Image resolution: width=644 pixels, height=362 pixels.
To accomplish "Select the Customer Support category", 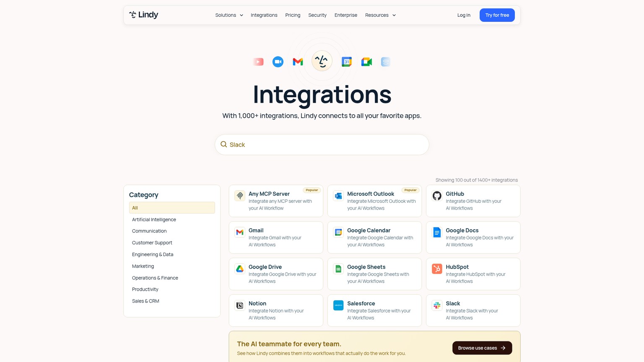I will [x=152, y=243].
